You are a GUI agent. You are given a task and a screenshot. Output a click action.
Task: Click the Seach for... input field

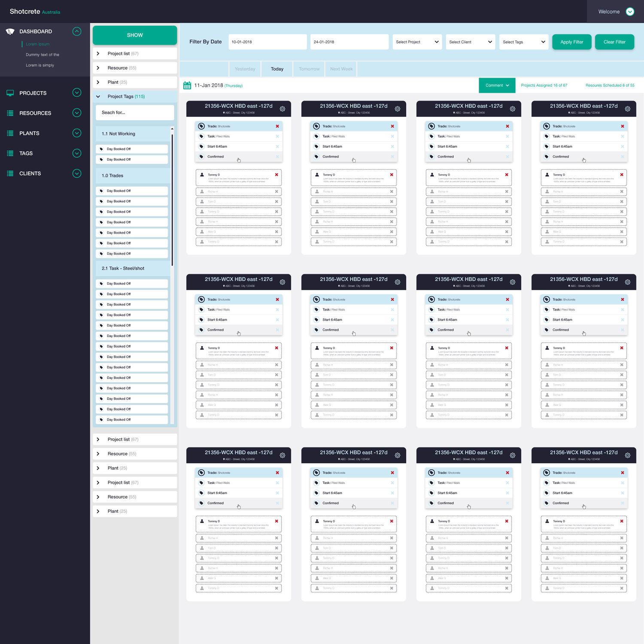pos(135,112)
